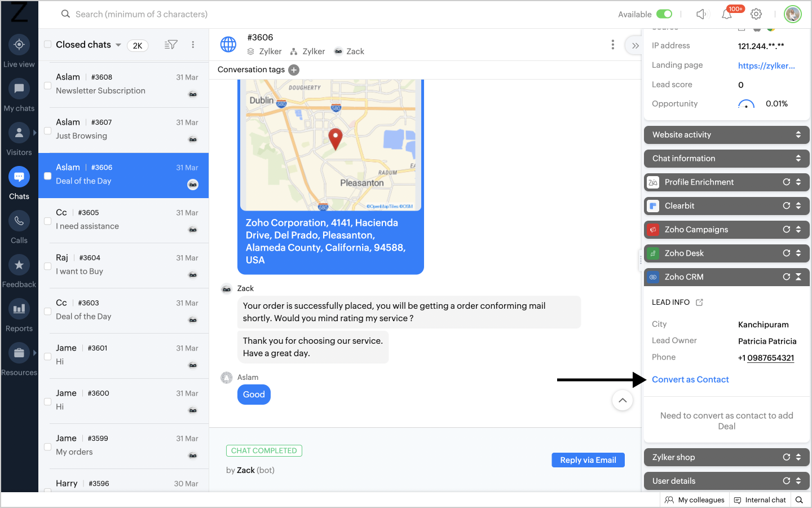The image size is (812, 508).
Task: Open Raj's I want to Buy chat
Action: pos(123,266)
